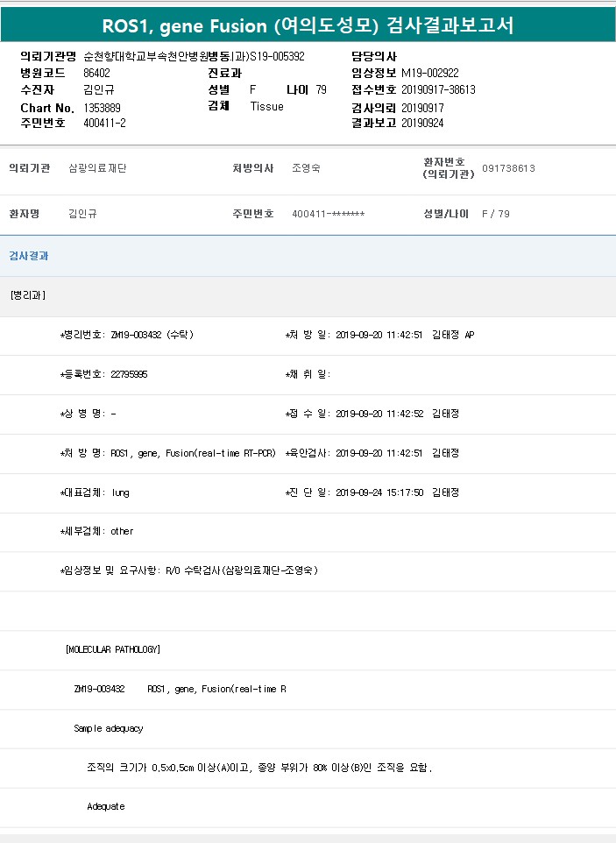Viewport: 616px width, 843px height.
Task: Click the [병리과] section label
Action: click(28, 295)
